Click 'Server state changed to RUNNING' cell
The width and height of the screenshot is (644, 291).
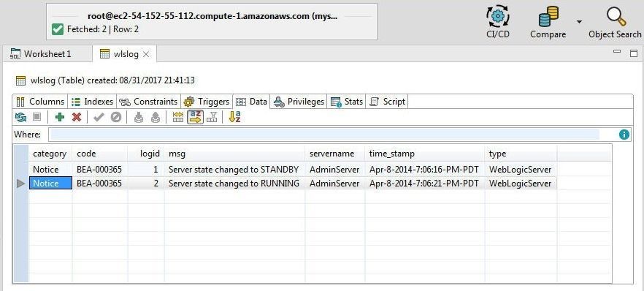click(x=234, y=184)
